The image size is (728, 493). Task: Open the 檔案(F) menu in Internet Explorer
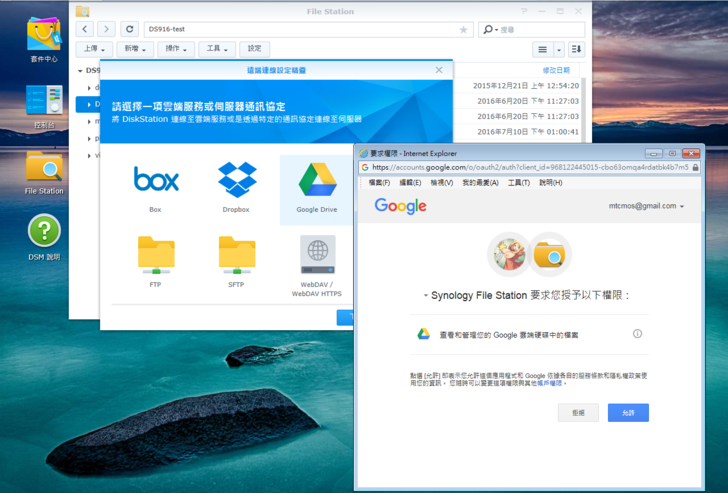pos(379,183)
